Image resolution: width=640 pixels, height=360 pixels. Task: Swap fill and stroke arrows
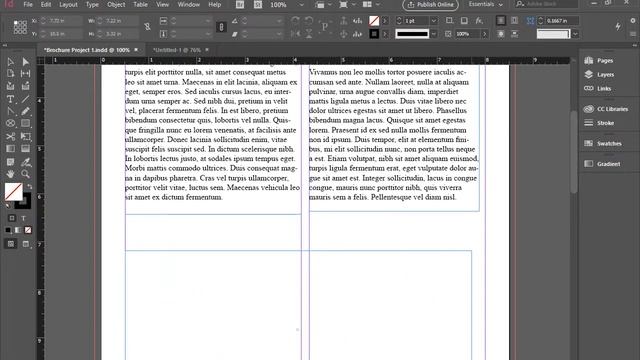[x=29, y=187]
